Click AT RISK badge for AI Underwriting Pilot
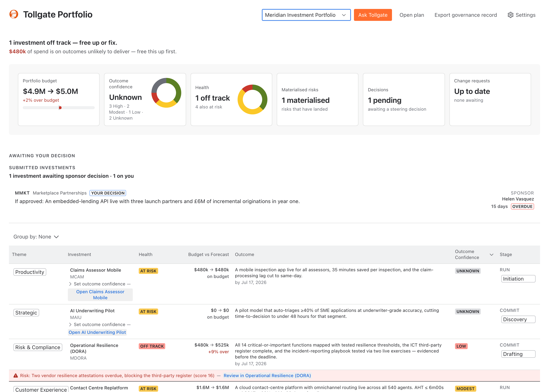Screen dimensions: 549x392 point(148,312)
